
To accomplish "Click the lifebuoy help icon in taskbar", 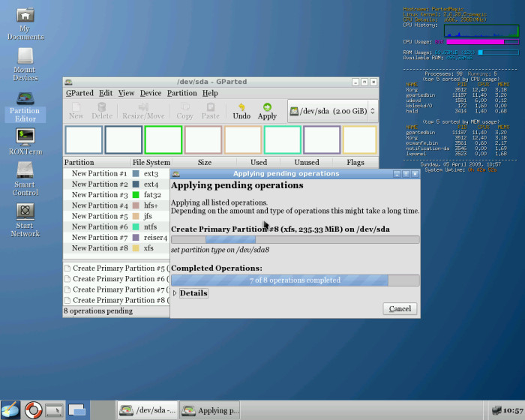I will [33, 410].
